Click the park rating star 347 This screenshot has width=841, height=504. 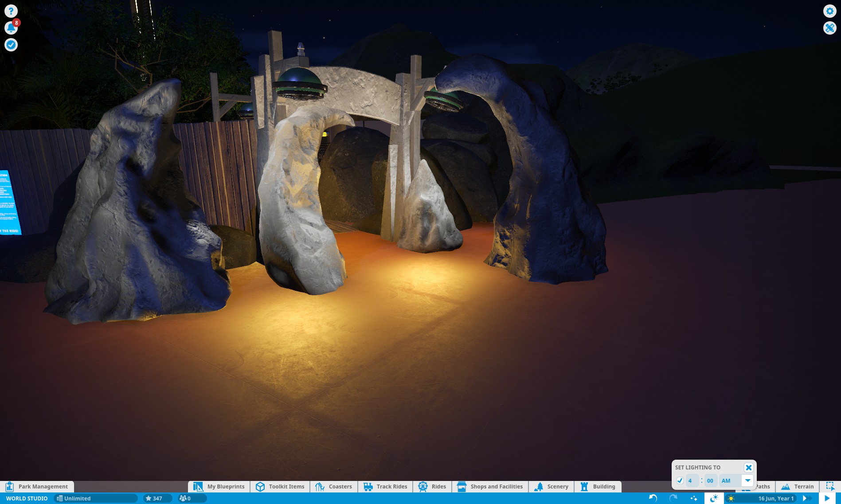coord(157,499)
